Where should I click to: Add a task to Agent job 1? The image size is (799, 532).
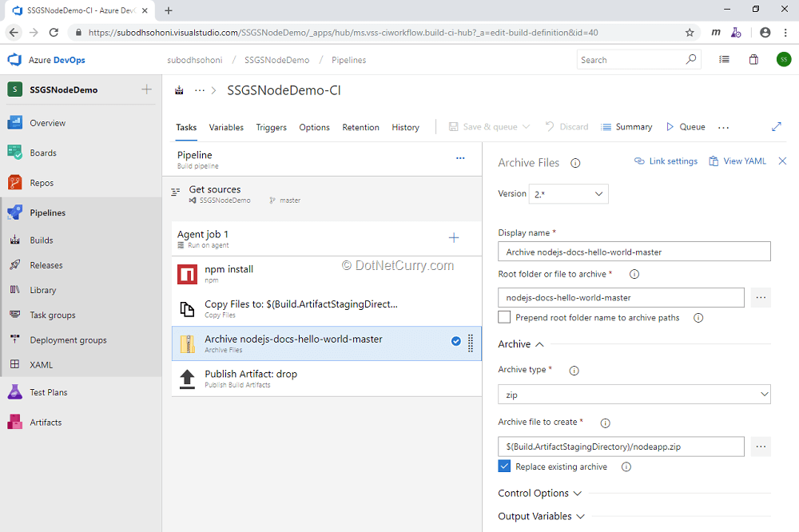pos(454,237)
